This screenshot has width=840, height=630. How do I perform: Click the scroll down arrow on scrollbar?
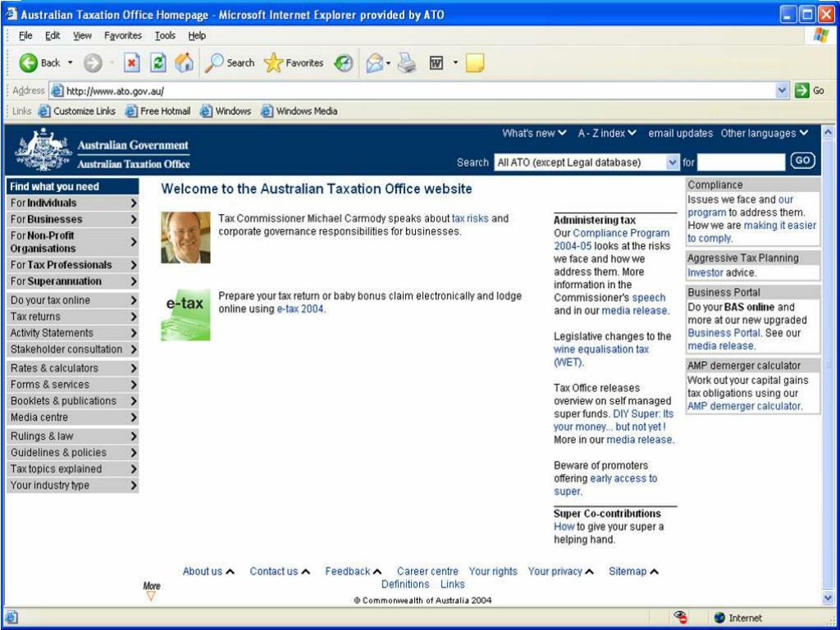(829, 597)
